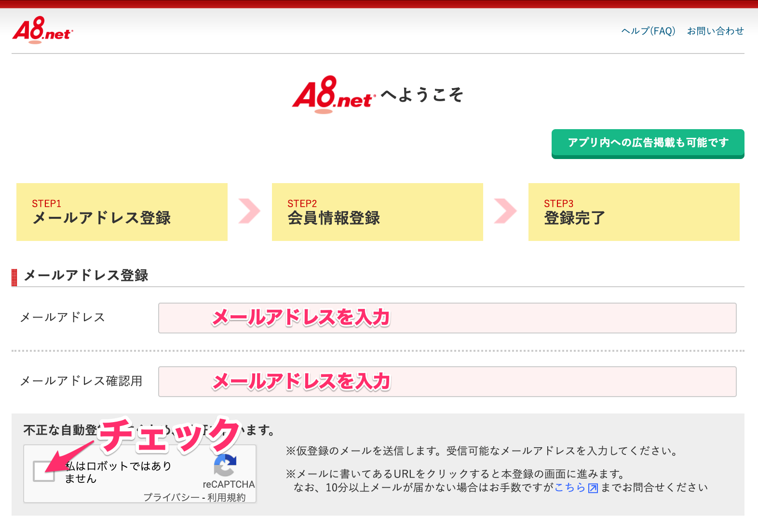
Task: Select the STEP3 登録完了 step
Action: pyautogui.click(x=634, y=212)
